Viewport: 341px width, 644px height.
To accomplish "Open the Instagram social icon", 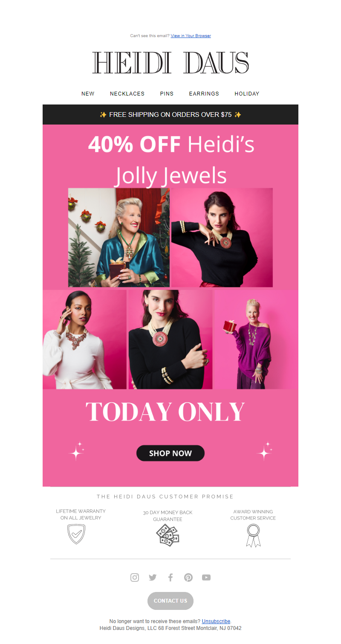I will 135,577.
